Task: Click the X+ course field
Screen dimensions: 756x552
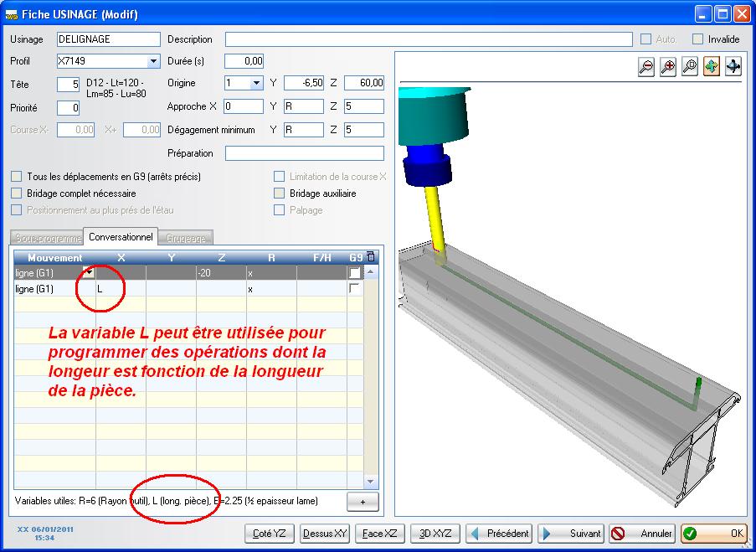Action: pyautogui.click(x=141, y=130)
